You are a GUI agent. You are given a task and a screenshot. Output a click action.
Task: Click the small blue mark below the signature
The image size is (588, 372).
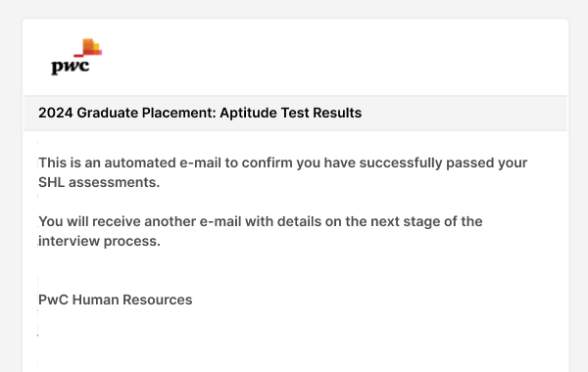(37, 335)
